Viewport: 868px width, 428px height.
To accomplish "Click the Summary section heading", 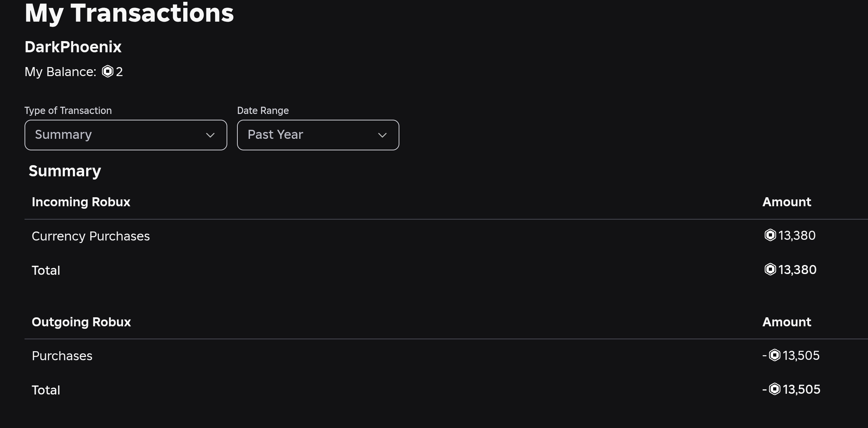I will coord(65,171).
